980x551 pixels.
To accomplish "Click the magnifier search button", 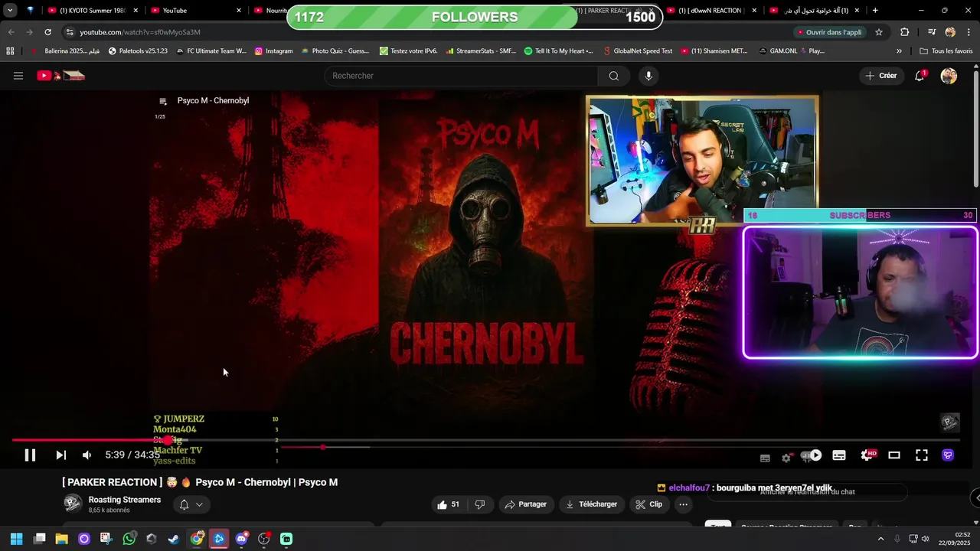I will (614, 76).
